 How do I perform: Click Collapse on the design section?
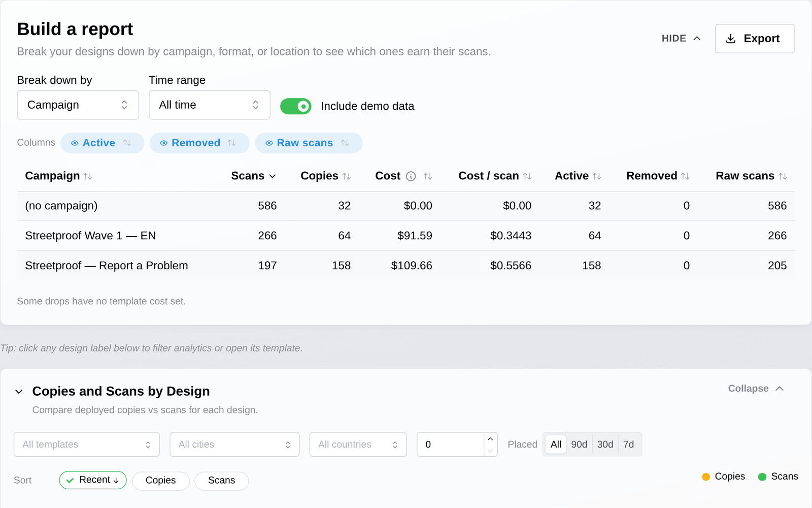pos(756,389)
